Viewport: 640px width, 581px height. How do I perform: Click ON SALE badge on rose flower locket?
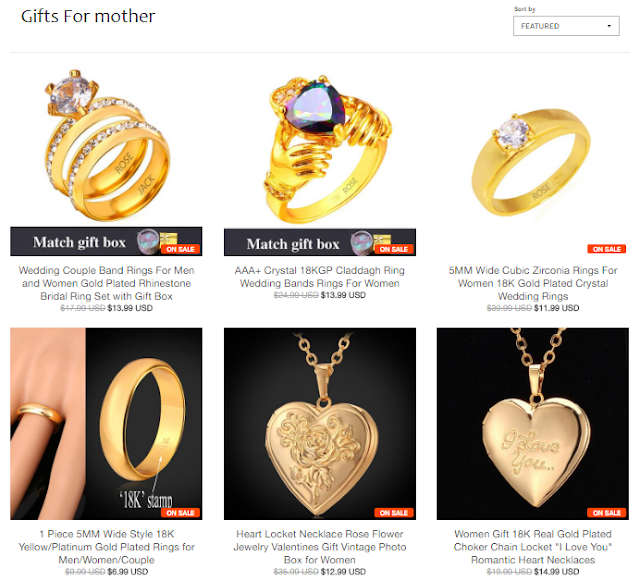[394, 512]
